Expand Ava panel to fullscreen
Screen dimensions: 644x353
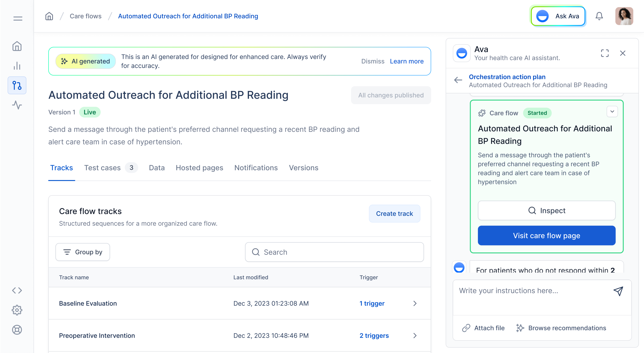pyautogui.click(x=605, y=53)
